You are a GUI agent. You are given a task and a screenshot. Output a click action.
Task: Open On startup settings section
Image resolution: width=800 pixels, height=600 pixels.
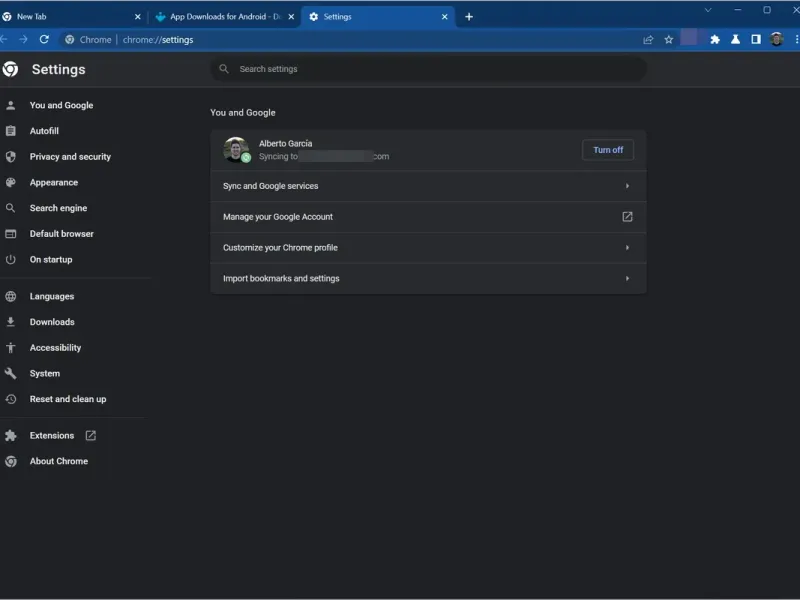[51, 259]
